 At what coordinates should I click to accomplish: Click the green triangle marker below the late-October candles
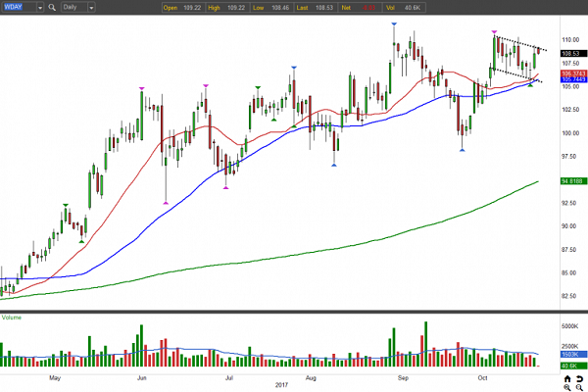coord(531,85)
